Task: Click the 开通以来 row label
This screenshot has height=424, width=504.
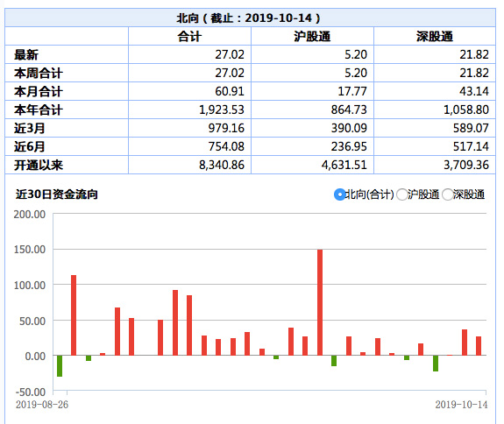Action: click(39, 165)
